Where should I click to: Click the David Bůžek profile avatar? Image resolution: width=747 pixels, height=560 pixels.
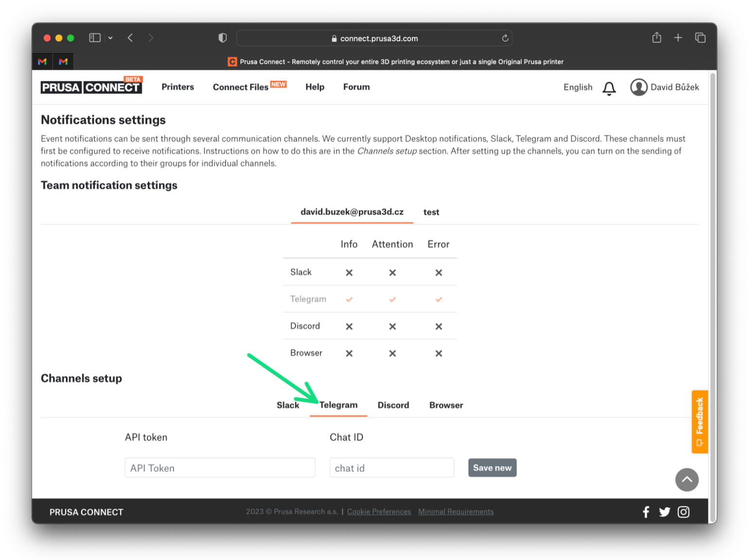(639, 87)
